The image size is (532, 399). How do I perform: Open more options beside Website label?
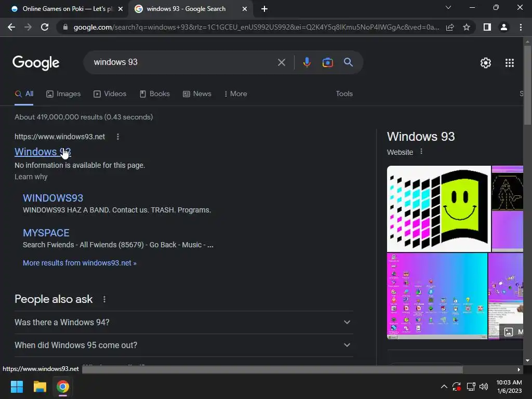point(421,152)
